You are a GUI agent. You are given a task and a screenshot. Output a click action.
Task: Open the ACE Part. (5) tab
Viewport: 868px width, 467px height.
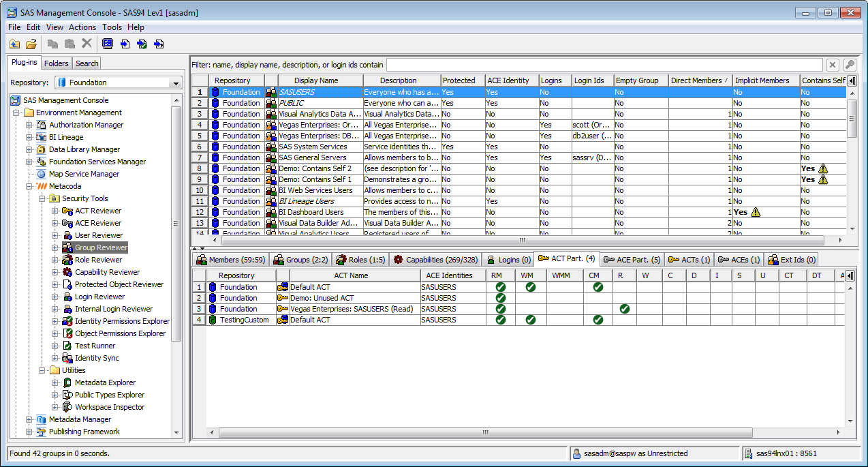pos(631,260)
